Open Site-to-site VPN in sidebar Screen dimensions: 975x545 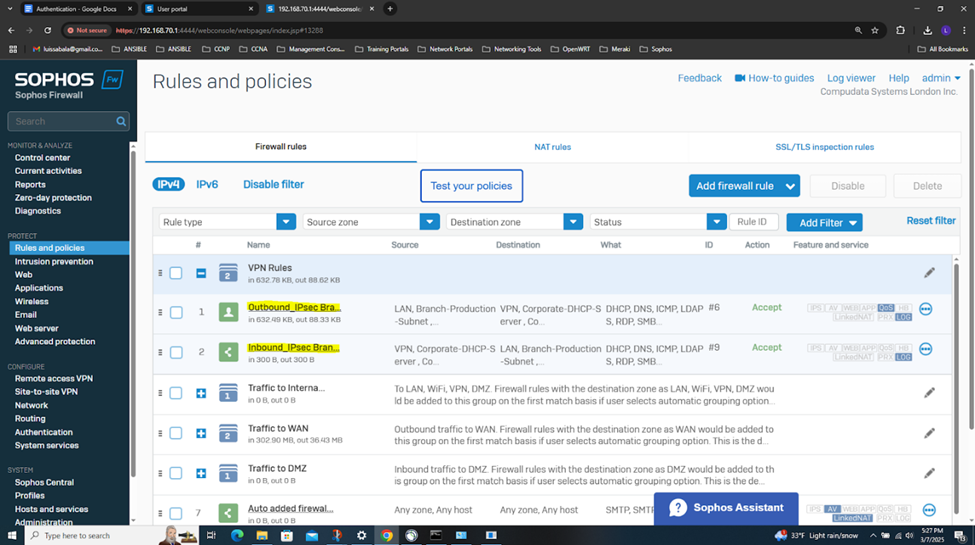click(x=46, y=391)
